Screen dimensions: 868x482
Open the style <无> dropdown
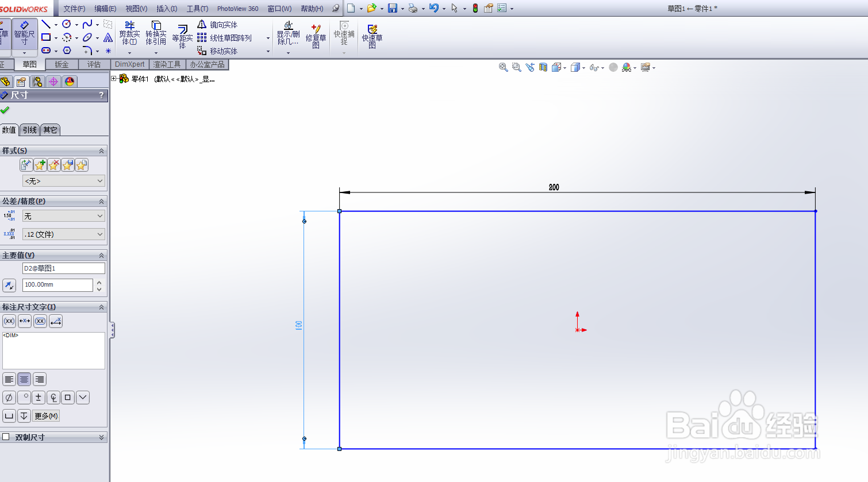[x=64, y=181]
